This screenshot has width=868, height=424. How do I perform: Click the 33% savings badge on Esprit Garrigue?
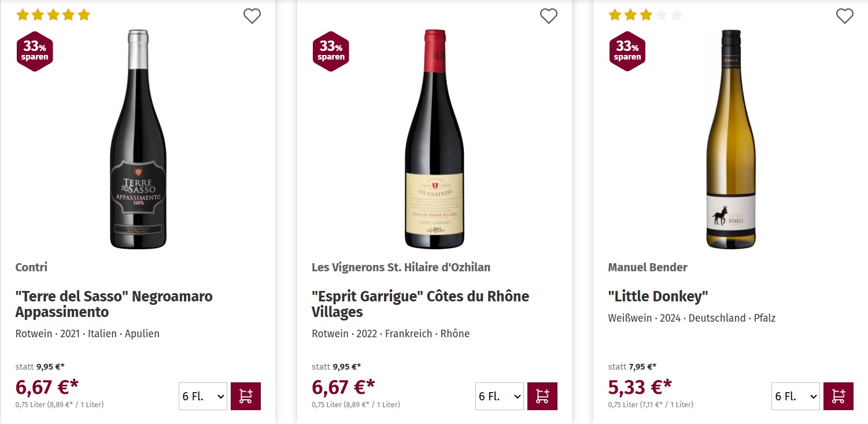(x=331, y=51)
